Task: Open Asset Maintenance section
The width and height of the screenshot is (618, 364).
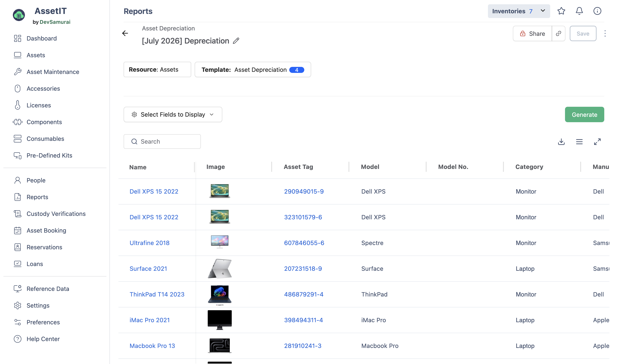Action: pos(53,72)
